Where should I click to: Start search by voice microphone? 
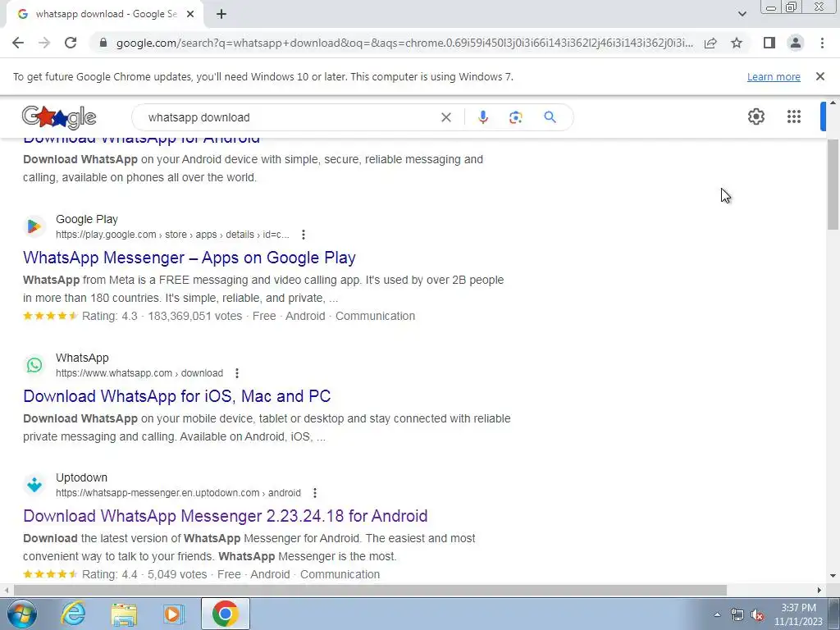pyautogui.click(x=482, y=117)
